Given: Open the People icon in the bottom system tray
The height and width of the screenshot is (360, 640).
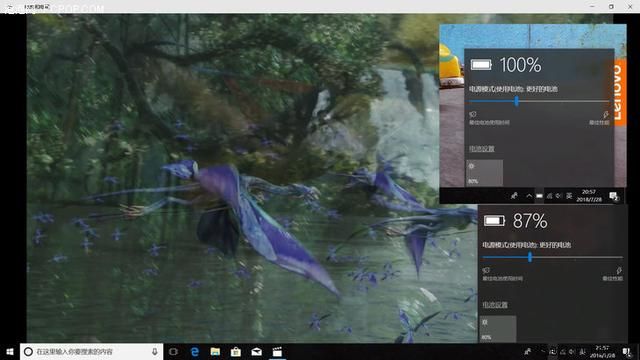Looking at the screenshot, I should coord(527,351).
